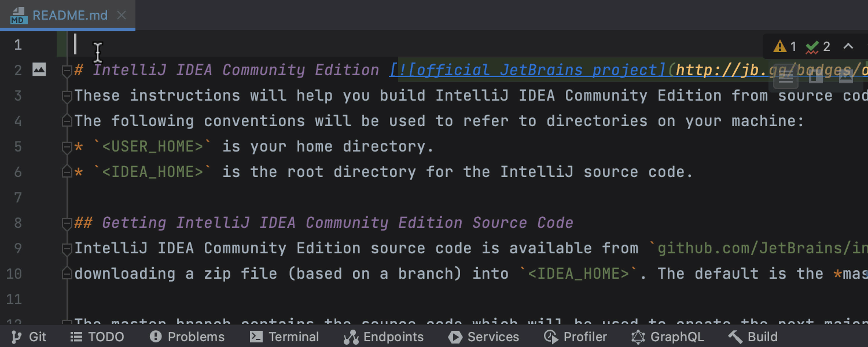868x347 pixels.
Task: Click the image preview gutter icon on line 2
Action: click(39, 69)
